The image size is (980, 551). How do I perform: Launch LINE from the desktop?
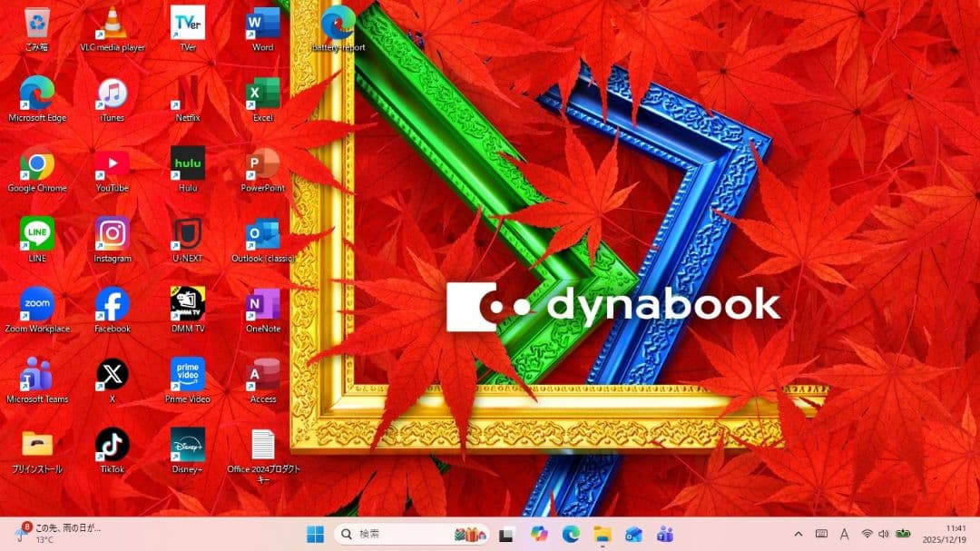37,240
